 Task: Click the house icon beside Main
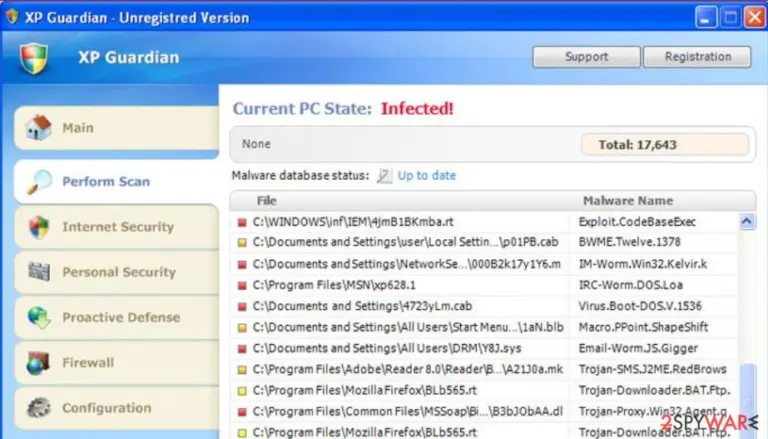pos(39,127)
